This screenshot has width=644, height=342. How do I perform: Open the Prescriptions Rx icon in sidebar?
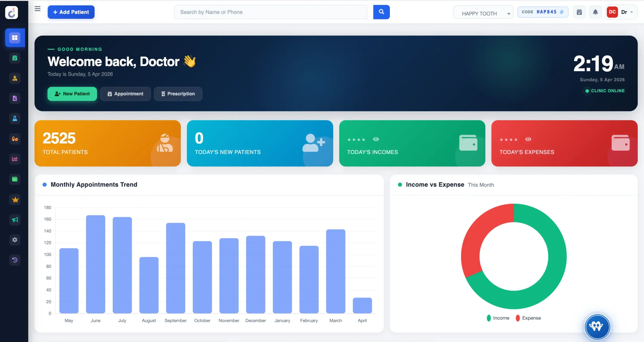[15, 98]
